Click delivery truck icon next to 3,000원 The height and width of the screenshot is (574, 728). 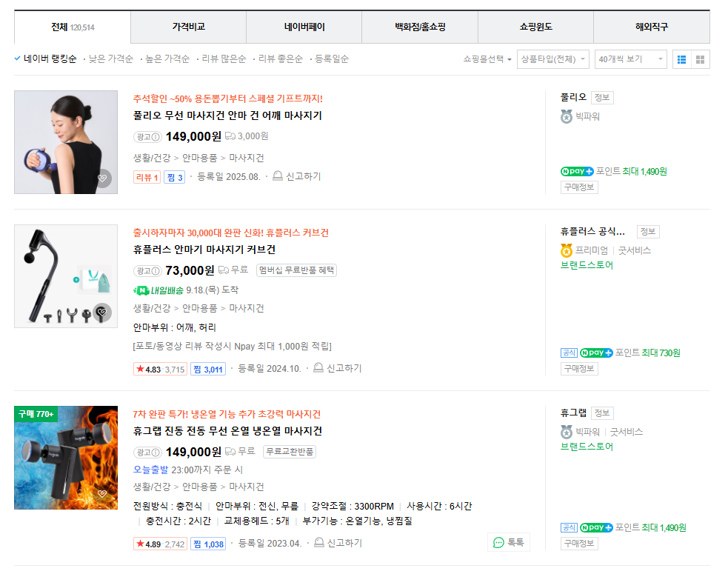[x=230, y=136]
